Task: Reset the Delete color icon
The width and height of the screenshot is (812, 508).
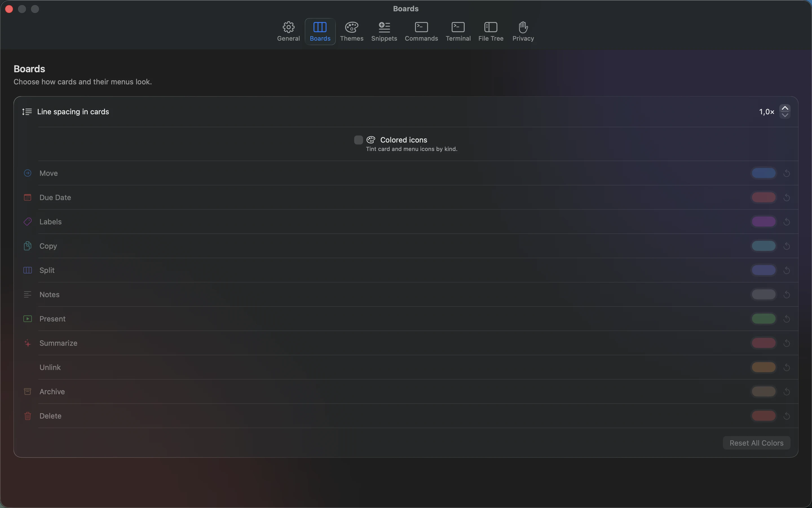Action: tap(787, 416)
